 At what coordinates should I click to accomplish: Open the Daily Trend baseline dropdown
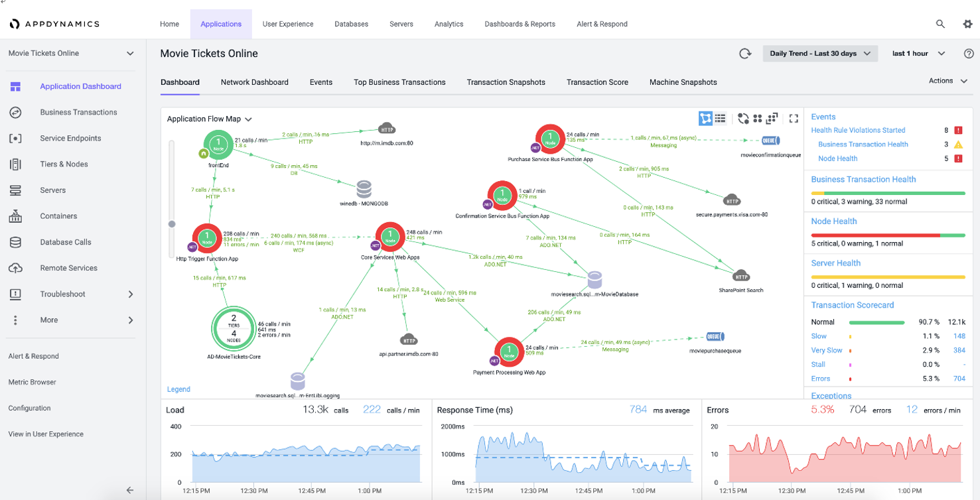[820, 54]
